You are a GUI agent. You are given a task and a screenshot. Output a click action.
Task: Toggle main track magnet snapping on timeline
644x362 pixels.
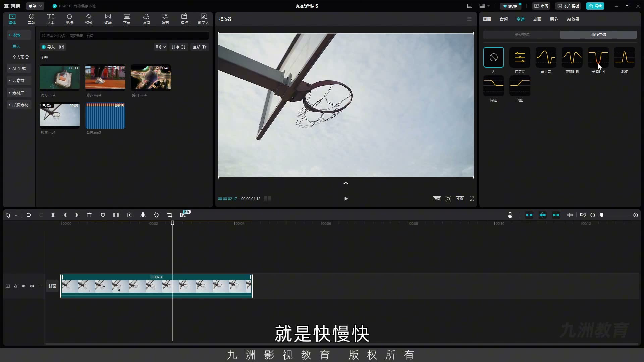click(x=529, y=215)
